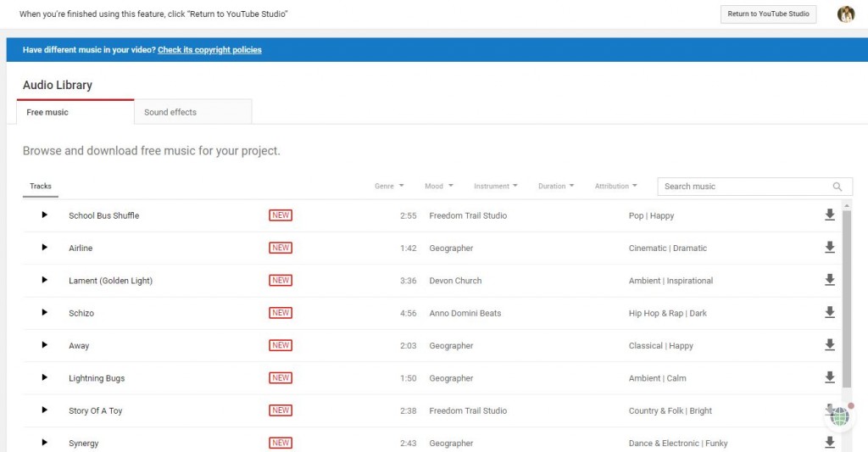Screen dimensions: 868x452
Task: Click Return to YouTube Studio button
Action: 768,14
